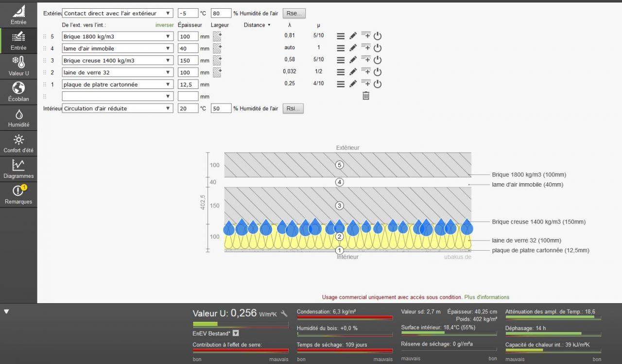Select the laine de verre 32 thickness field
This screenshot has height=364, width=622.
tap(188, 72)
